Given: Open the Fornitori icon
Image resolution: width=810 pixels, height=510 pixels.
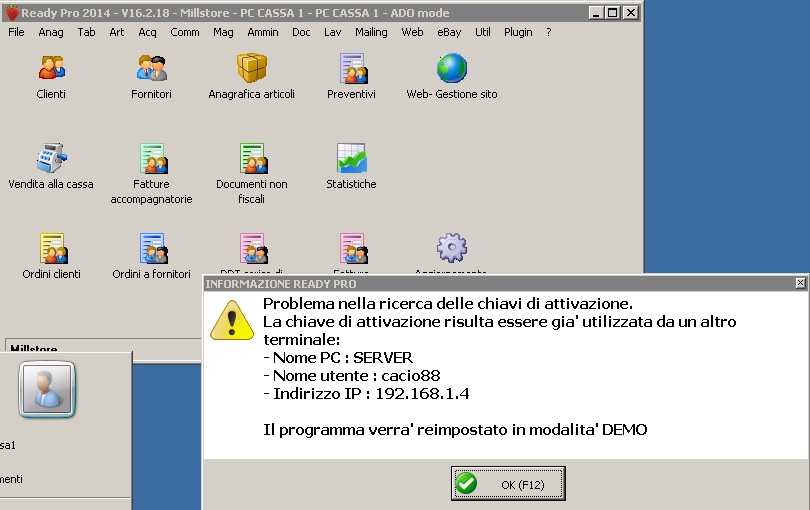Looking at the screenshot, I should 151,68.
